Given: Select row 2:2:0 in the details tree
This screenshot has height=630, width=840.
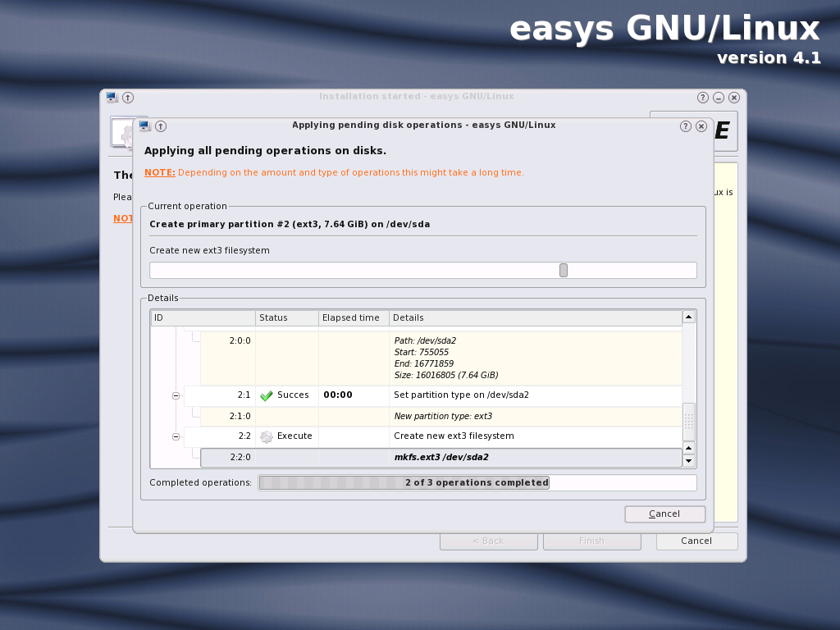Looking at the screenshot, I should [x=441, y=458].
